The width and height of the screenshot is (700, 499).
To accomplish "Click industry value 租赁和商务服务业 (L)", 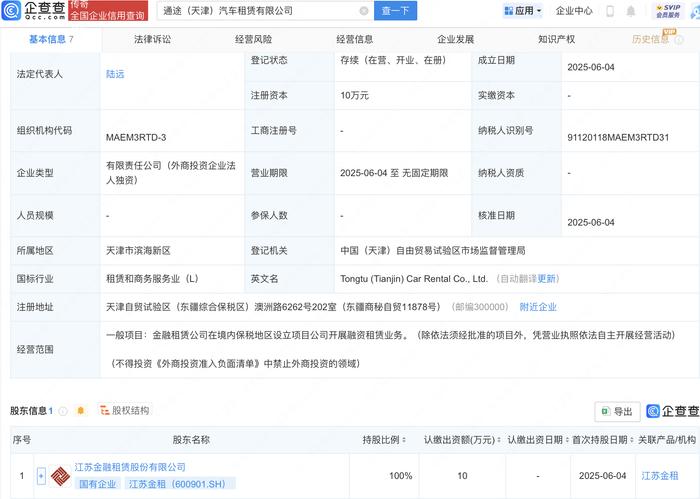I will pos(152,279).
